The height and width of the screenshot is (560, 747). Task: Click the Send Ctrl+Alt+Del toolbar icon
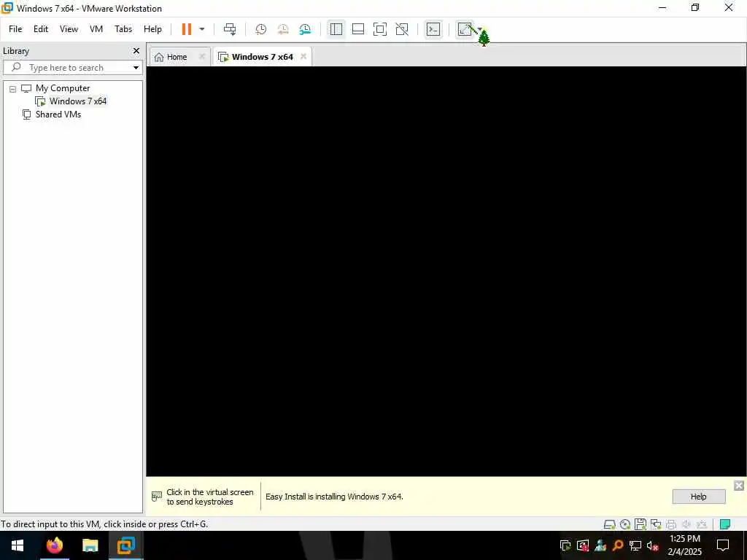click(x=230, y=29)
